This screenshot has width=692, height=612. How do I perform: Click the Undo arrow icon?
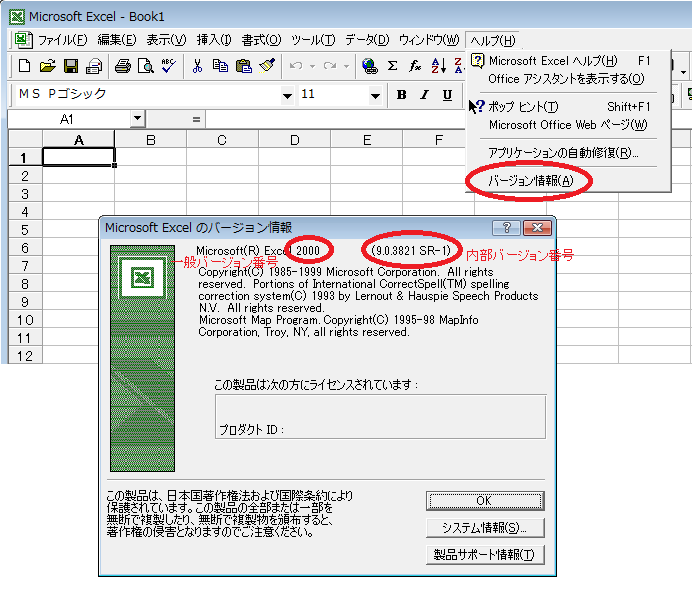(296, 66)
